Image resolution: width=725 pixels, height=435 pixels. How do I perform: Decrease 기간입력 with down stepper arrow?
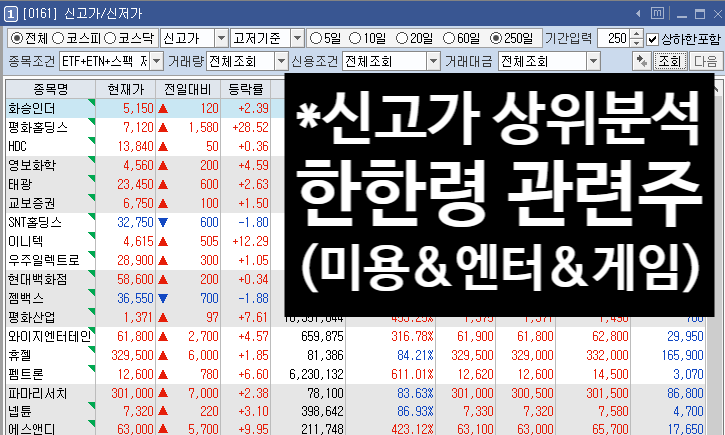point(637,43)
